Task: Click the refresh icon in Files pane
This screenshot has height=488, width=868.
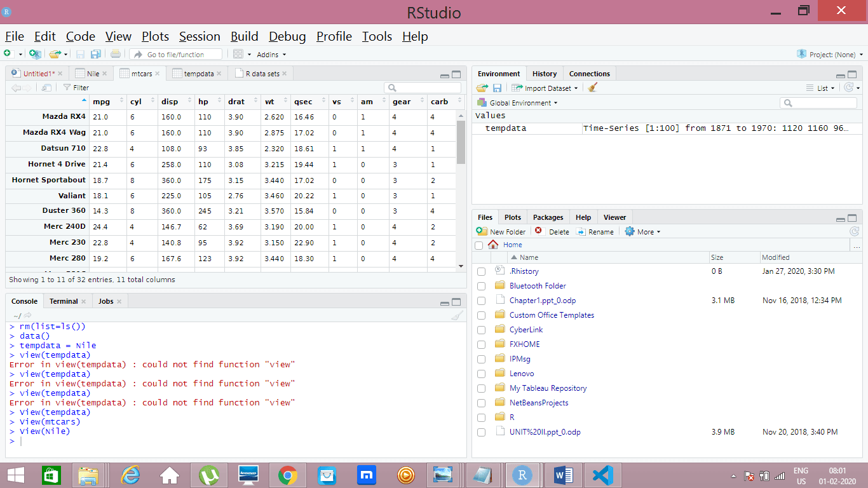Action: pos(854,232)
